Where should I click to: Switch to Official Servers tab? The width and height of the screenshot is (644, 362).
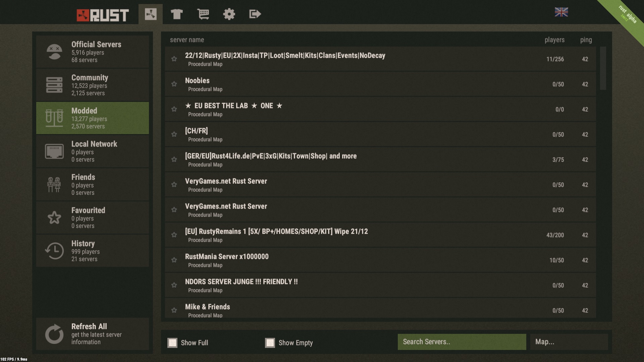93,52
